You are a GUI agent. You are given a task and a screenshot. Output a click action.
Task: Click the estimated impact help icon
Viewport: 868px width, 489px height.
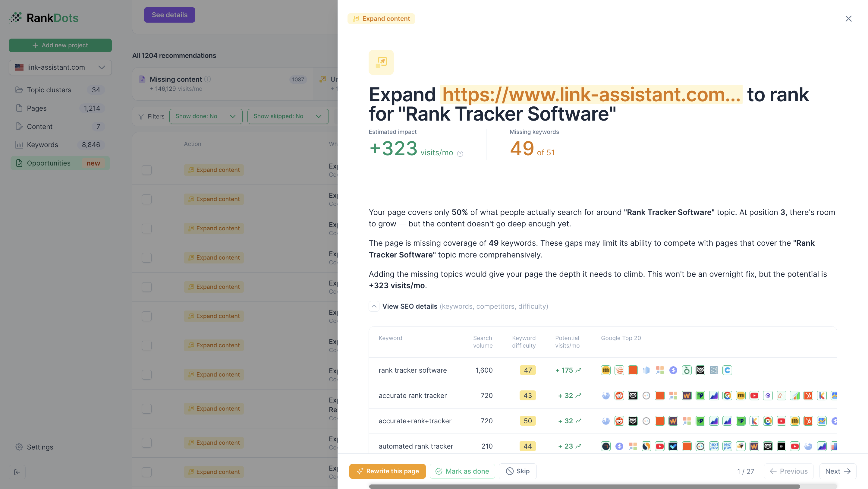pyautogui.click(x=460, y=154)
